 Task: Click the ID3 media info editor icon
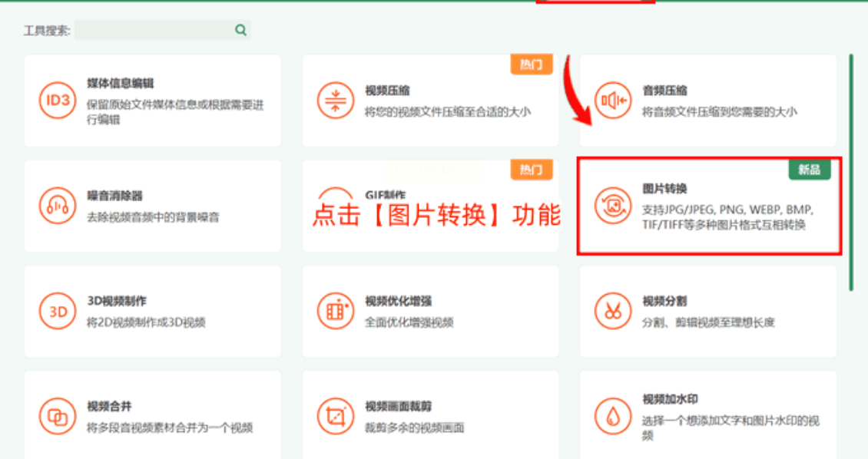tap(58, 100)
